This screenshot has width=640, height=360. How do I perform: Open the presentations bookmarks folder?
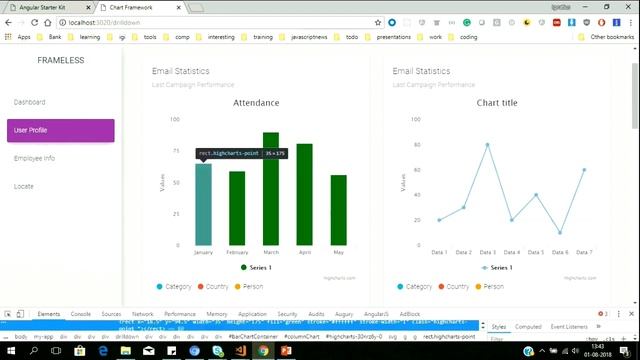click(x=389, y=37)
